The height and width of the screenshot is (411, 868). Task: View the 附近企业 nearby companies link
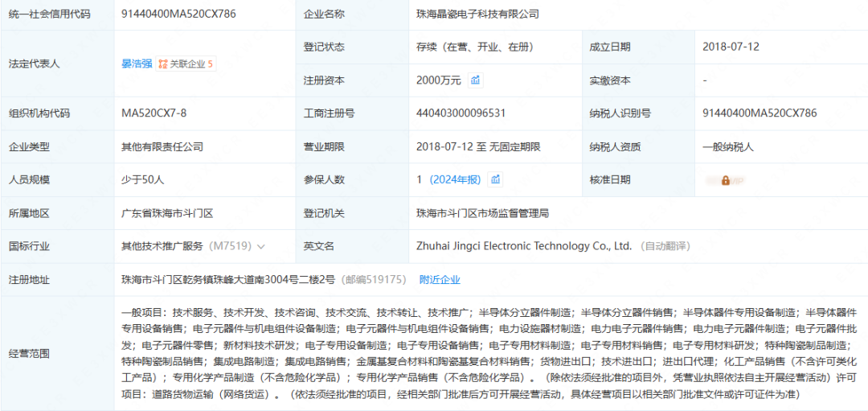pyautogui.click(x=440, y=279)
